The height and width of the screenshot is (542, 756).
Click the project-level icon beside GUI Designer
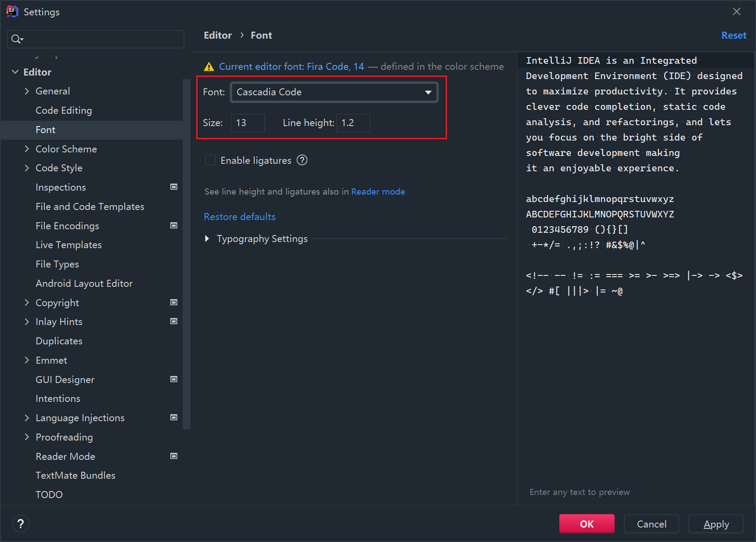point(174,379)
